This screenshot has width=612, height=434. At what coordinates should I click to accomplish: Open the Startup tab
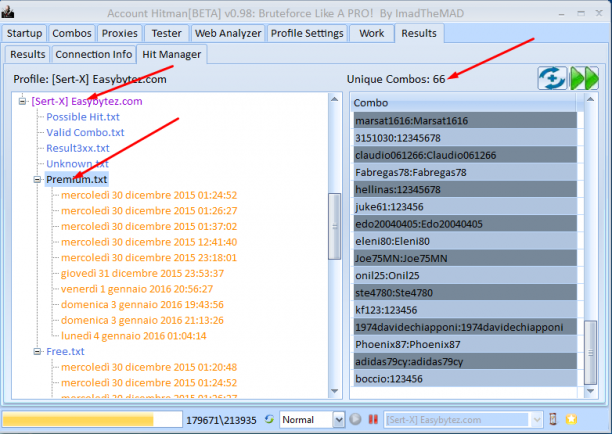(x=24, y=34)
